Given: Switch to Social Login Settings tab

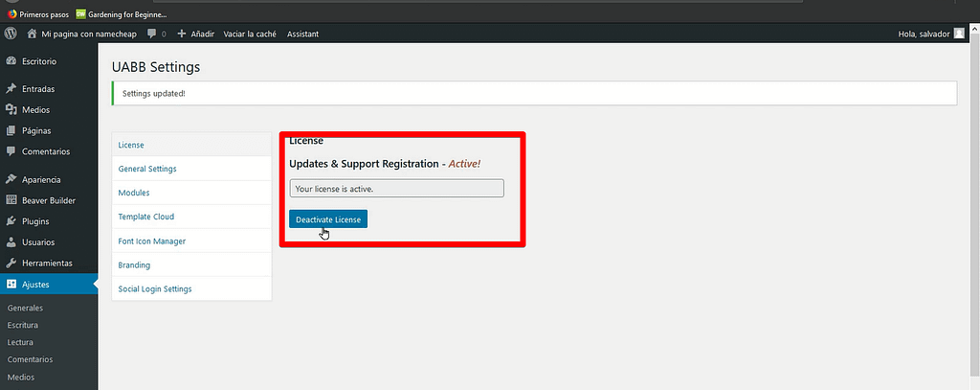Looking at the screenshot, I should (x=191, y=289).
